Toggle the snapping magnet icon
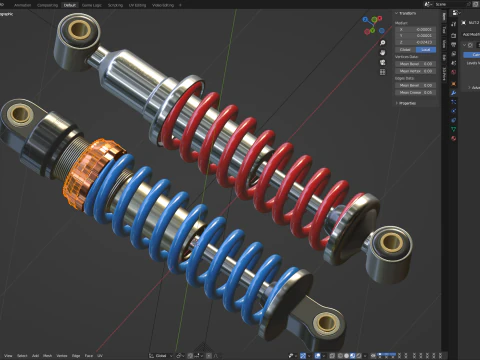The width and height of the screenshot is (480, 360). coord(190,356)
